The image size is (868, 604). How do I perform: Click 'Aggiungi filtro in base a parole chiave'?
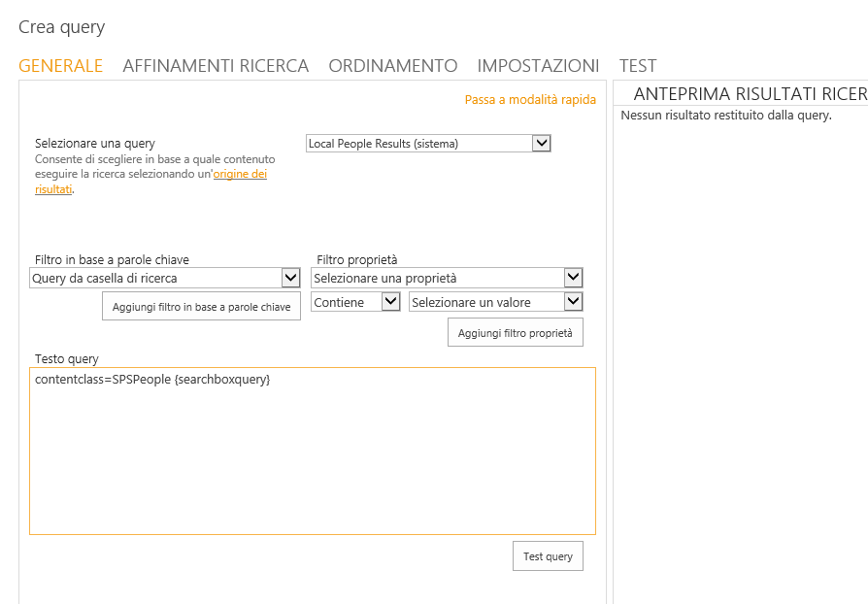coord(202,307)
